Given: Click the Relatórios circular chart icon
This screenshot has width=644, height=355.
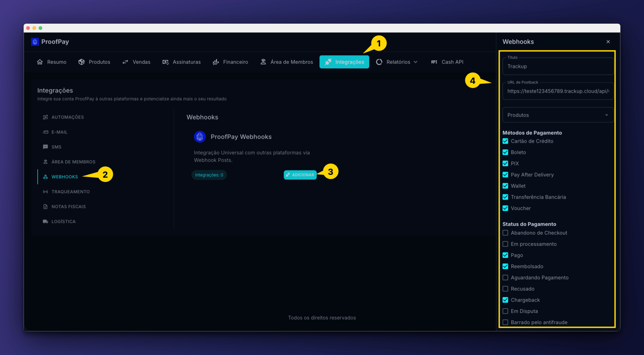Looking at the screenshot, I should pos(379,62).
